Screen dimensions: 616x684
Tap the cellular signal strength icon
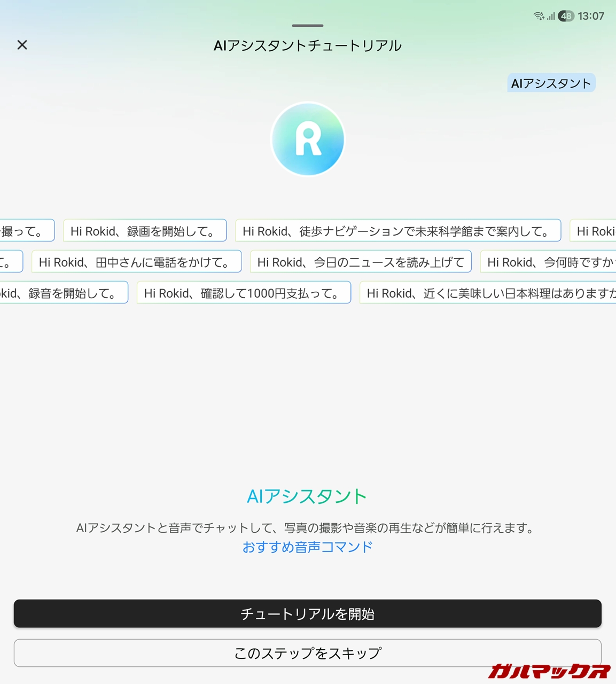551,17
